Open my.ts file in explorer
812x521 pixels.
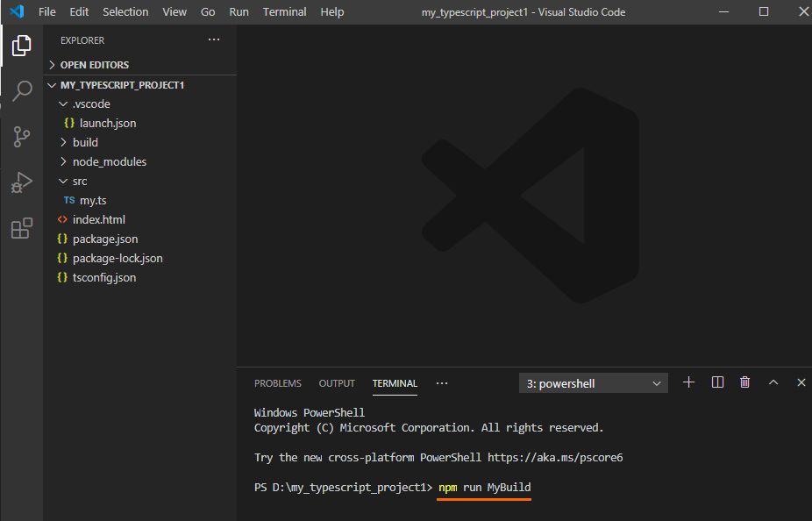(x=93, y=200)
